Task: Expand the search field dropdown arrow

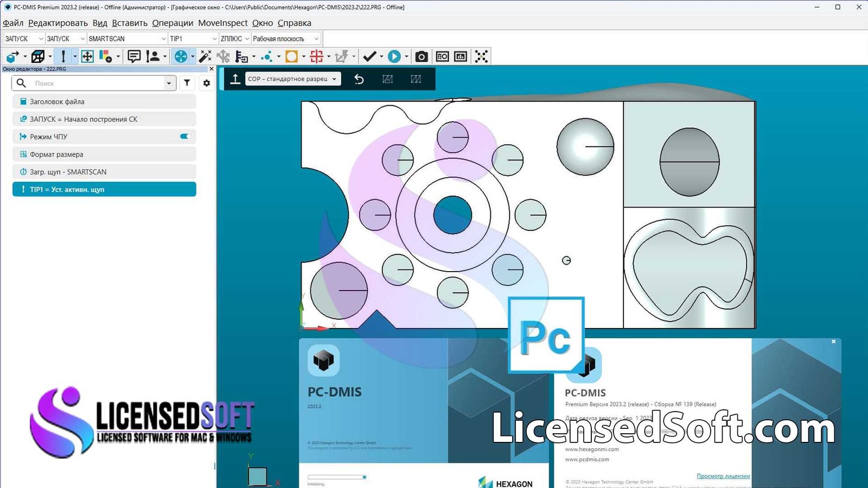Action: click(169, 83)
